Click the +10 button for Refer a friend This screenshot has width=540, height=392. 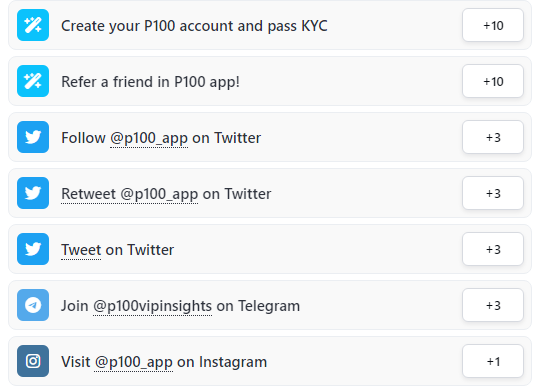[x=493, y=81]
